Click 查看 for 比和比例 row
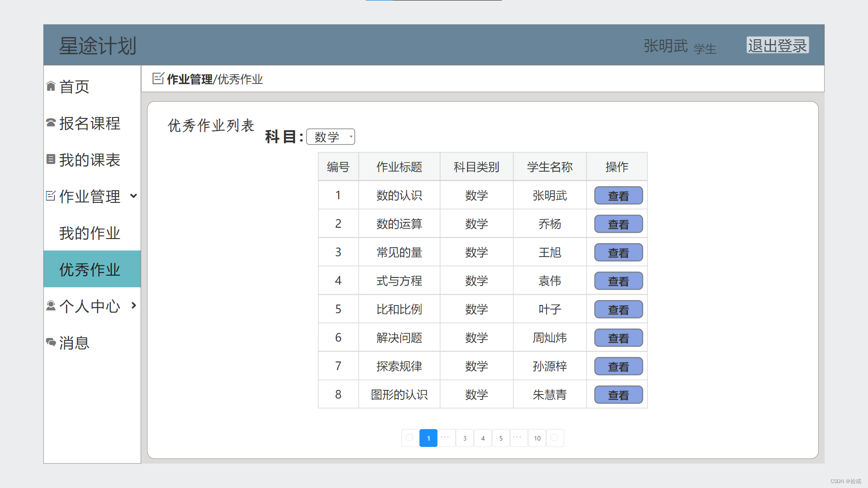Screen dimensions: 868x488 (x=618, y=310)
